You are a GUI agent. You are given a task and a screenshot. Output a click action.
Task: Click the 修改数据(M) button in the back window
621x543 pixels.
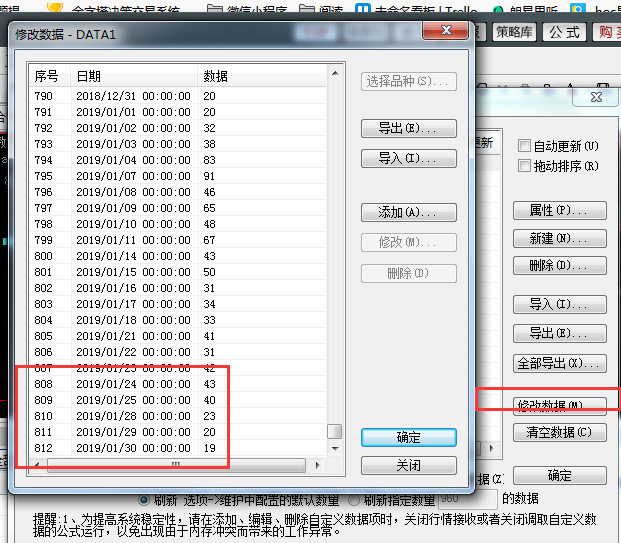(x=560, y=406)
